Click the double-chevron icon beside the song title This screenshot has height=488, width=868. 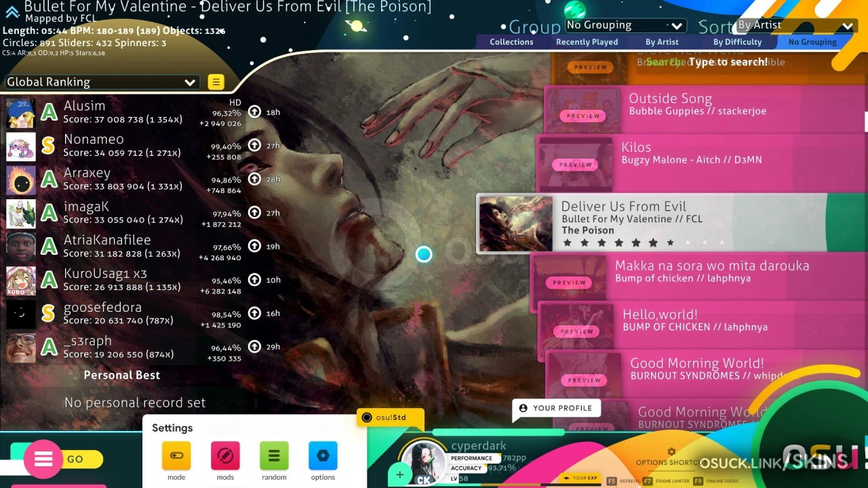pos(12,12)
